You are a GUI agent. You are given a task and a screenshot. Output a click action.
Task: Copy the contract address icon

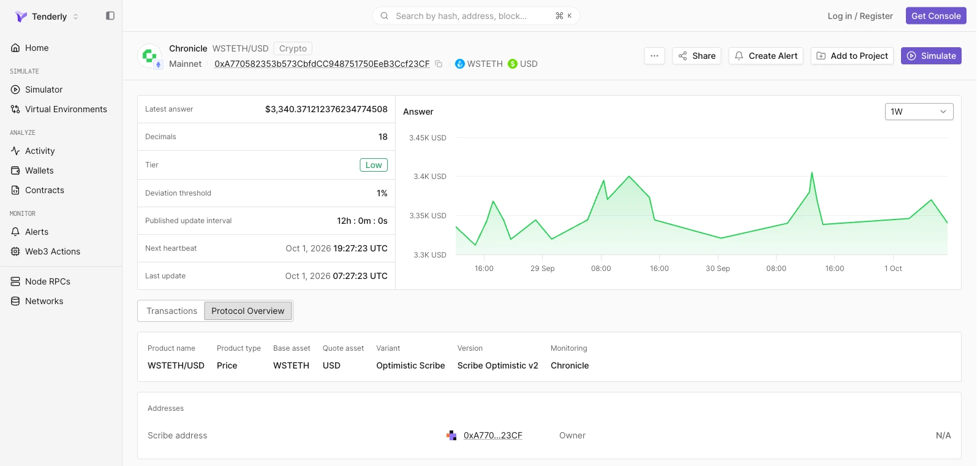(x=439, y=64)
